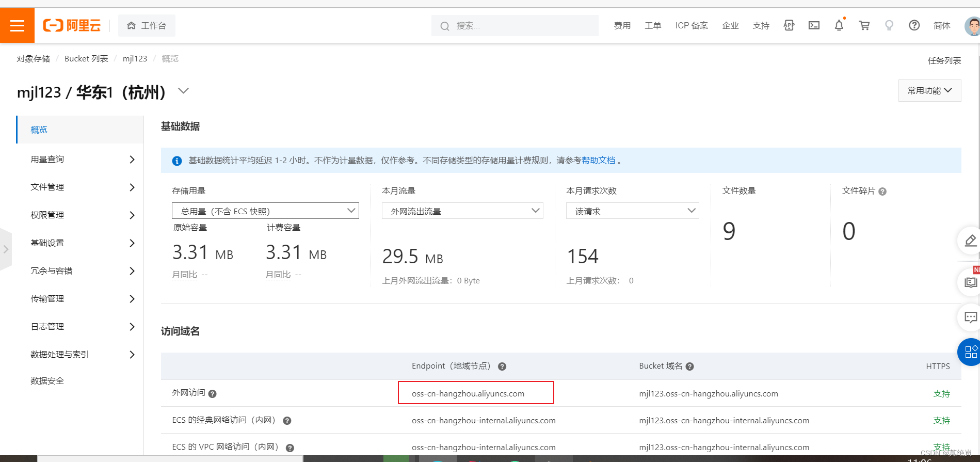
Task: Open the 读请求 dropdown
Action: pos(632,211)
